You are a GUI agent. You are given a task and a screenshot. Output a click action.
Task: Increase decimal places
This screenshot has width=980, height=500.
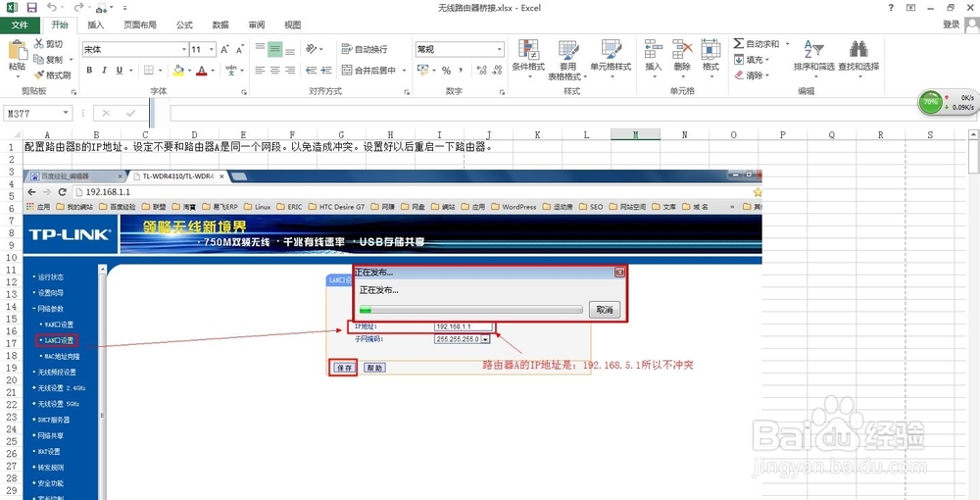481,71
